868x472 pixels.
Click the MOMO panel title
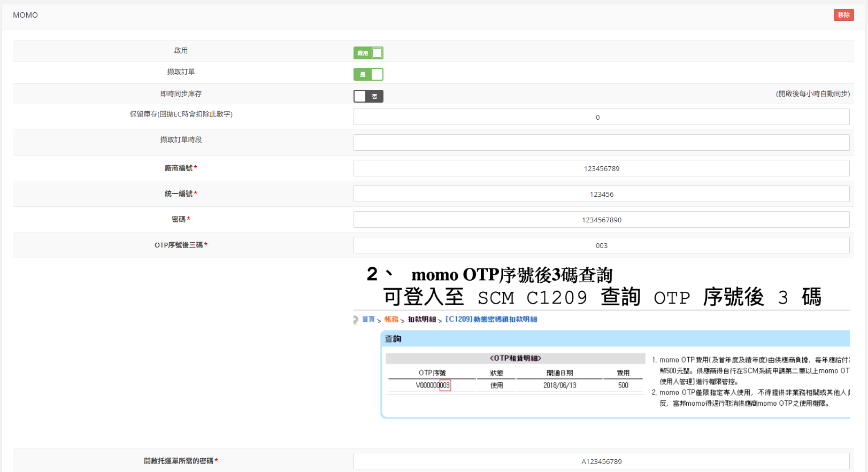click(x=25, y=15)
